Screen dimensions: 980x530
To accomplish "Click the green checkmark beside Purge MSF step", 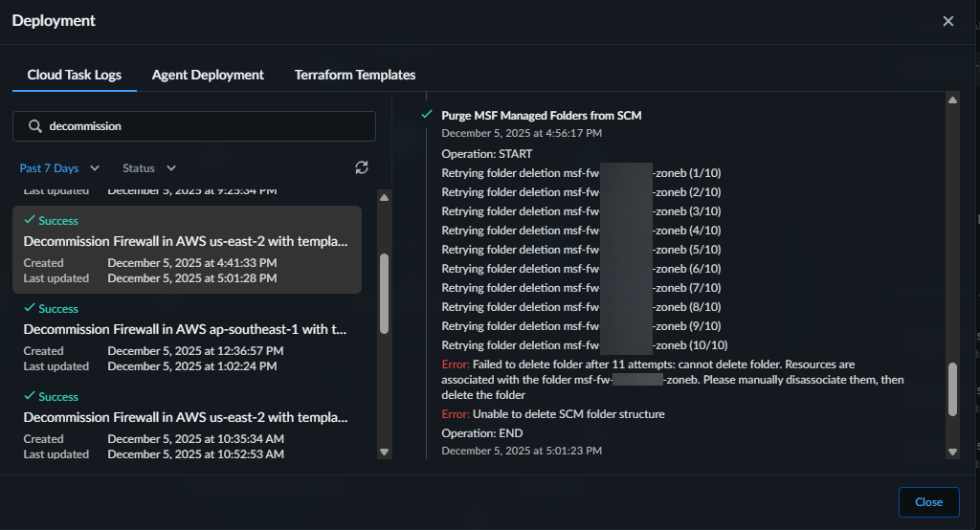I will click(x=427, y=115).
